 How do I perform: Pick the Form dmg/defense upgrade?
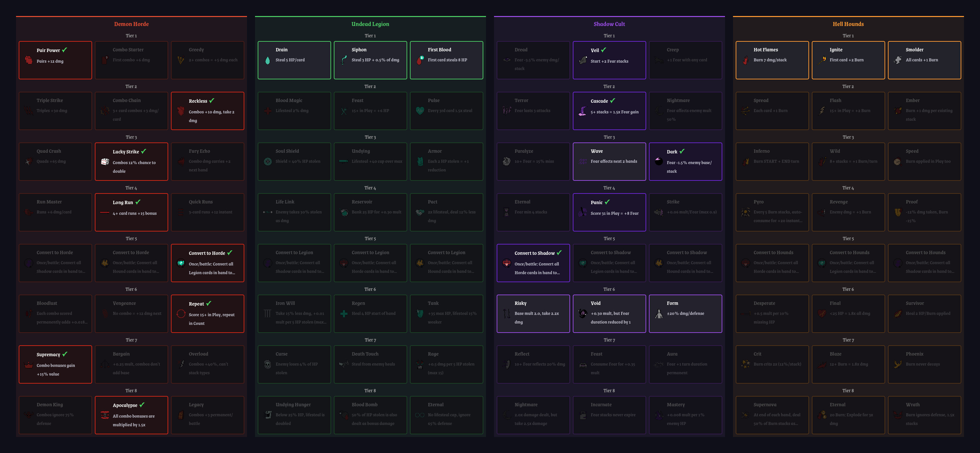pos(685,314)
